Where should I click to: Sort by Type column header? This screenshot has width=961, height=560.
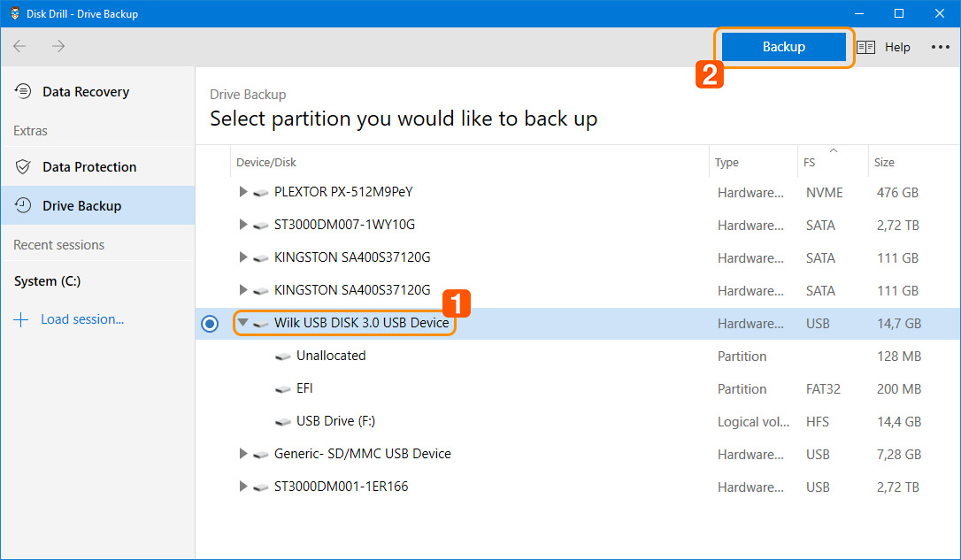[x=753, y=162]
